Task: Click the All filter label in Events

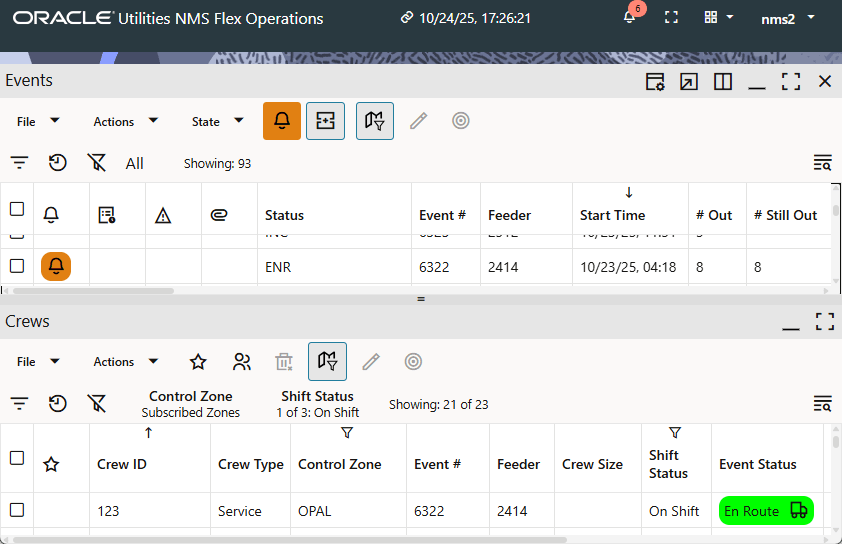Action: click(x=134, y=163)
